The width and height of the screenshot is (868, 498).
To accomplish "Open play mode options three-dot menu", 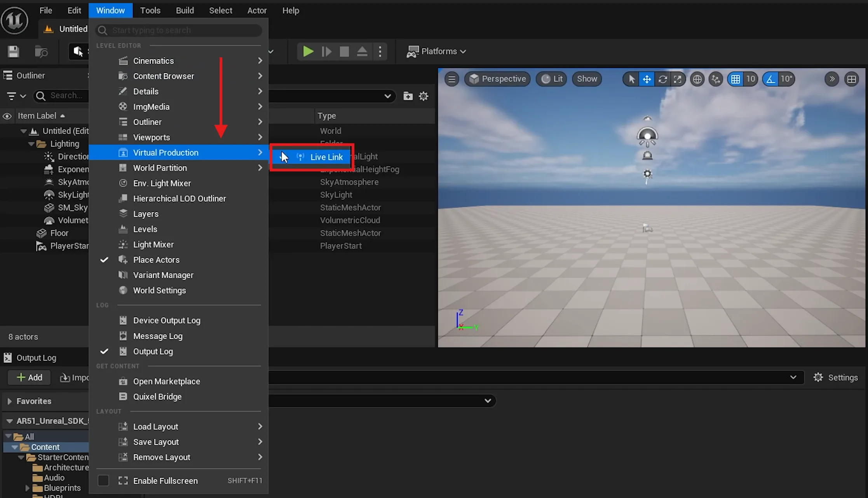I will (380, 51).
